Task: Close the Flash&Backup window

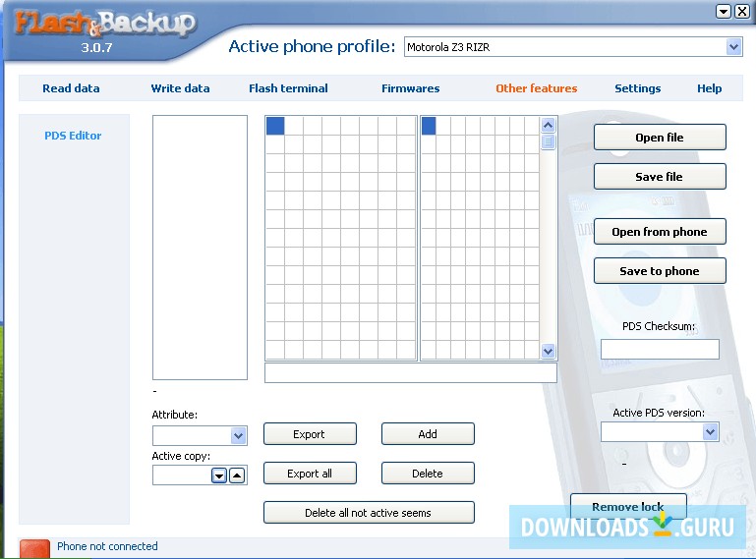Action: [741, 12]
